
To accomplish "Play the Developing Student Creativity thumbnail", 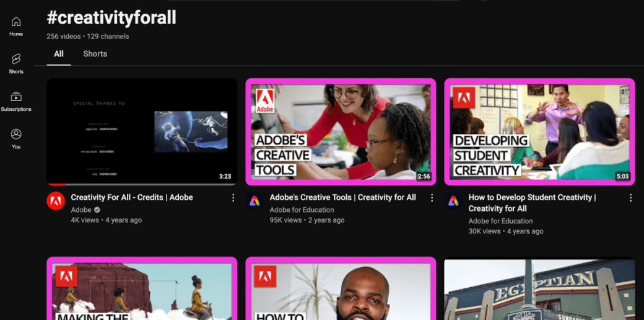I will pyautogui.click(x=539, y=131).
